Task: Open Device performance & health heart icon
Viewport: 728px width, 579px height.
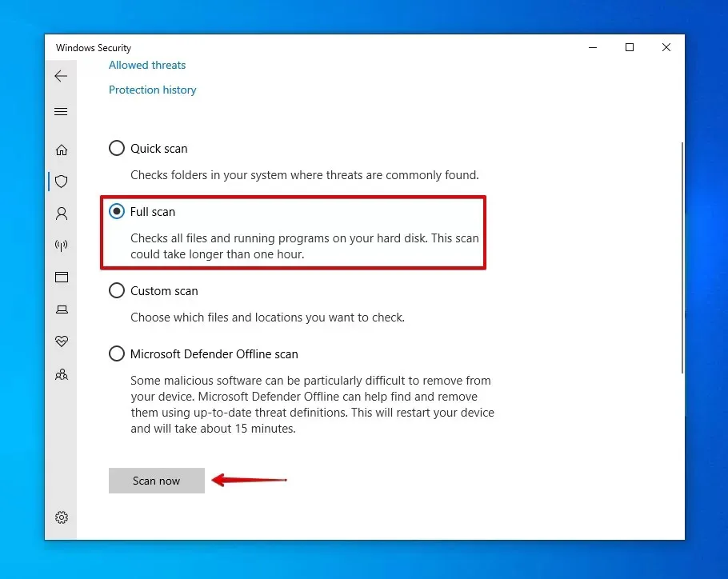Action: [x=62, y=341]
